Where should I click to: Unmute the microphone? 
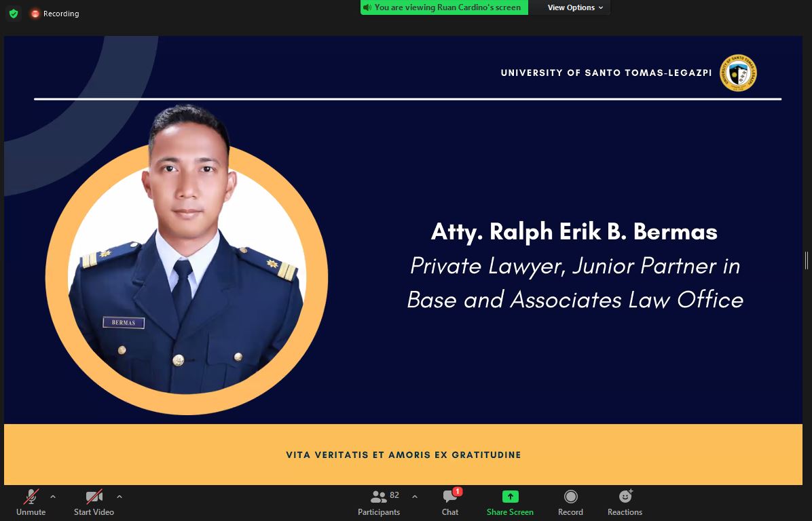[x=31, y=503]
